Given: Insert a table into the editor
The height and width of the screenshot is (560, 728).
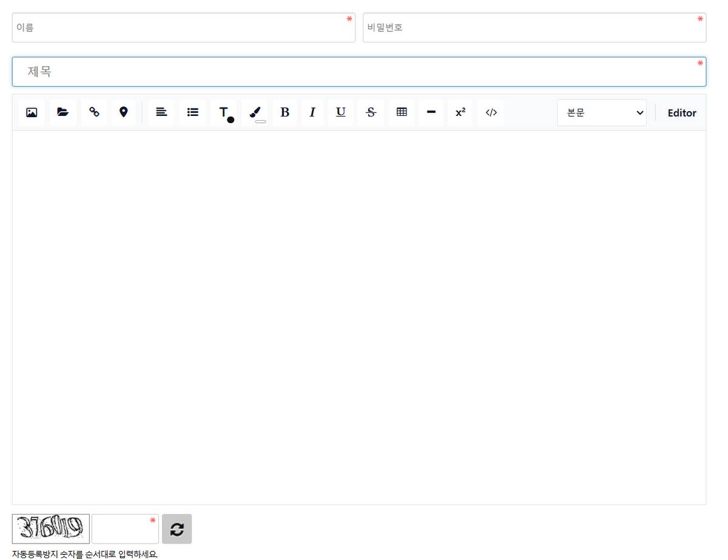Looking at the screenshot, I should click(402, 112).
